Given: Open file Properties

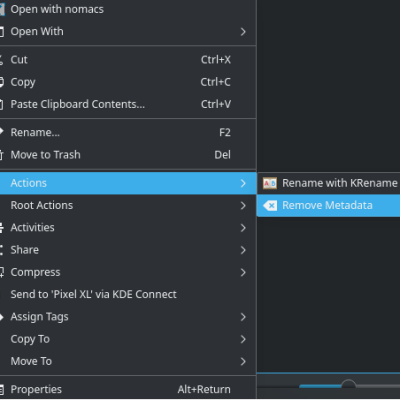Looking at the screenshot, I should (128, 389).
